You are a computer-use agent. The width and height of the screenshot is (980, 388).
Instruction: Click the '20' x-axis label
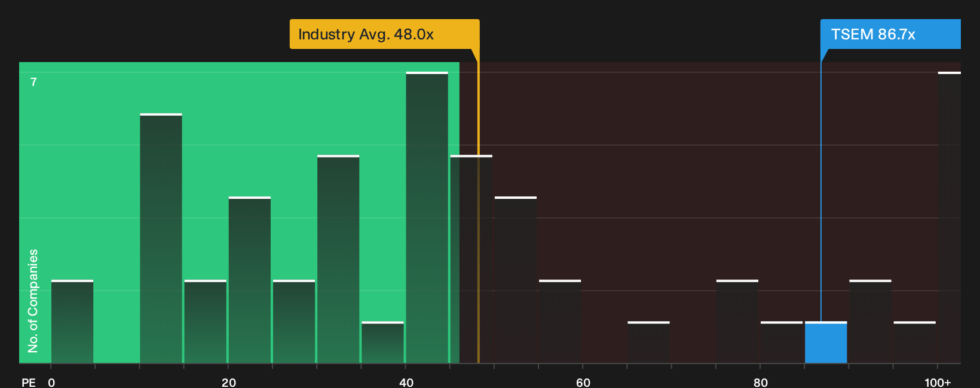click(x=229, y=382)
